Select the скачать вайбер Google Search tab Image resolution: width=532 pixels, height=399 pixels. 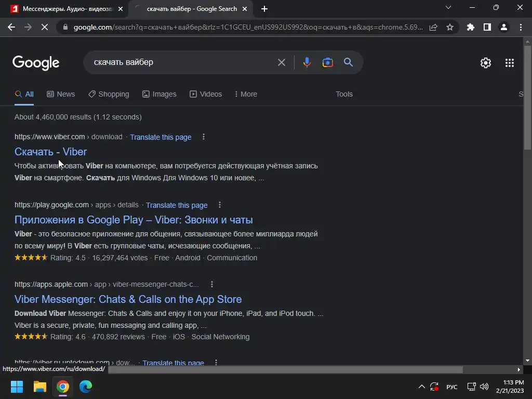point(191,9)
